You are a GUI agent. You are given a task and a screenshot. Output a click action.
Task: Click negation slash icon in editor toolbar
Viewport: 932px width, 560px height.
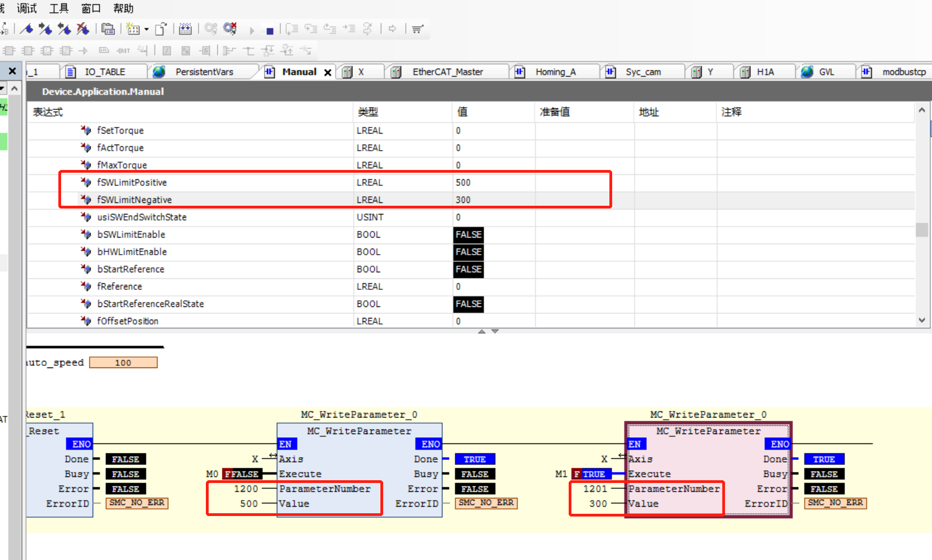(x=167, y=51)
